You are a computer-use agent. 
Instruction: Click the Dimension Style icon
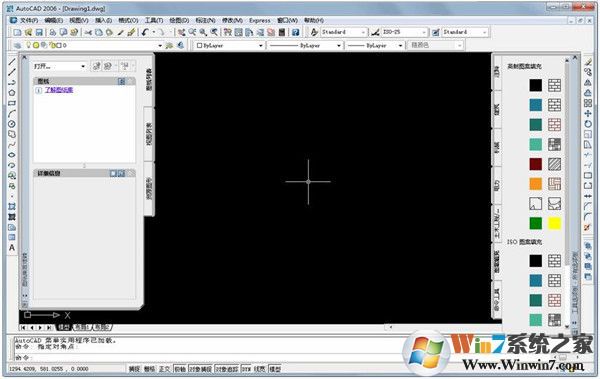(375, 33)
